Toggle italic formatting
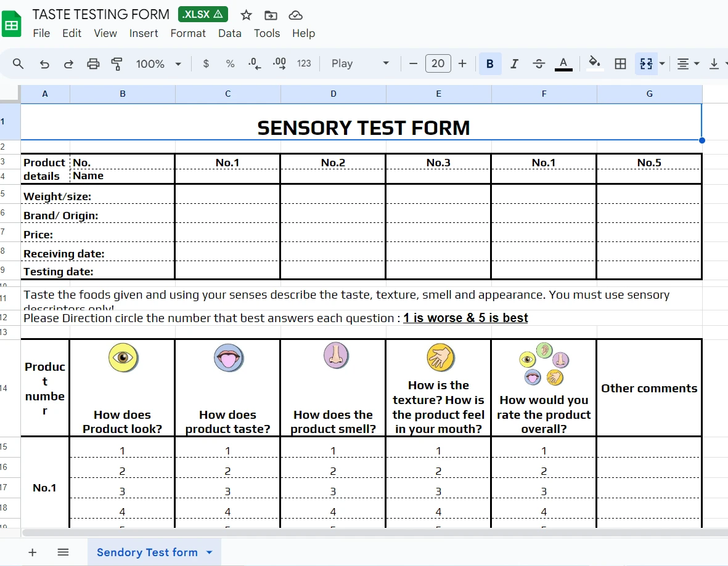The height and width of the screenshot is (566, 728). point(514,63)
